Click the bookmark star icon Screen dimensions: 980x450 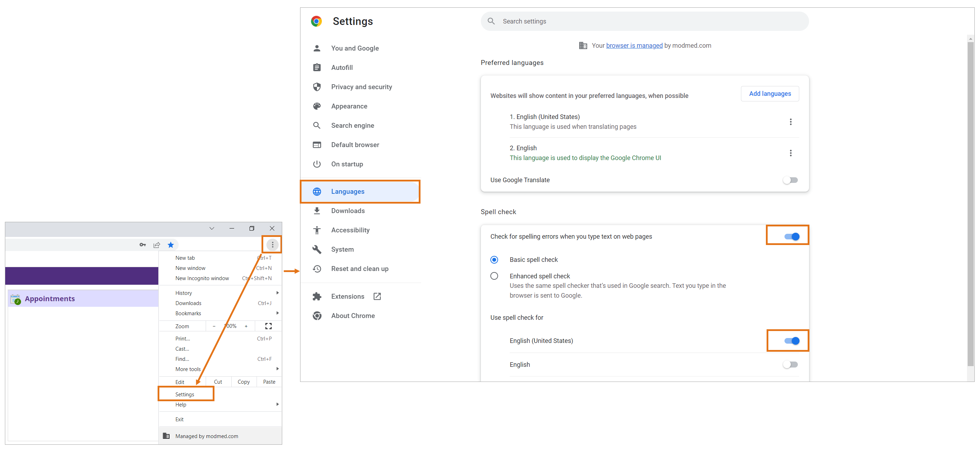pos(171,245)
